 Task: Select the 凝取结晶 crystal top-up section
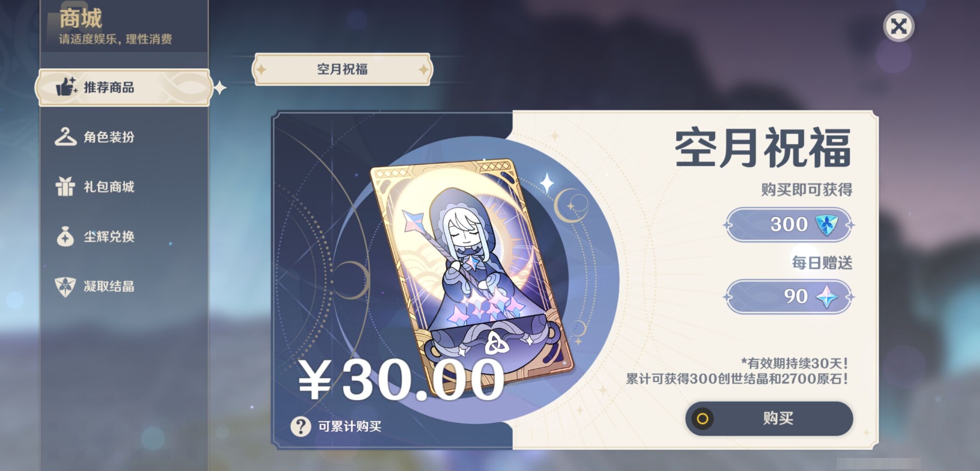pyautogui.click(x=124, y=287)
